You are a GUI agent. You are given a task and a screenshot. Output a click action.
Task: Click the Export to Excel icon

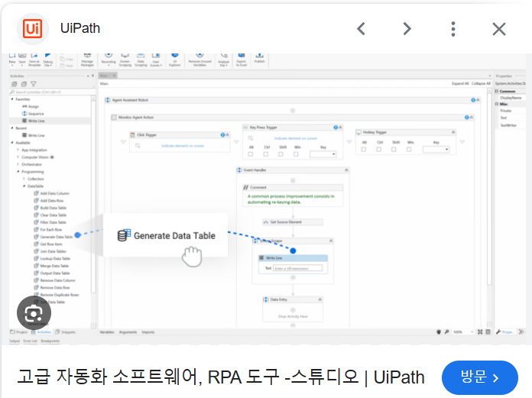242,60
